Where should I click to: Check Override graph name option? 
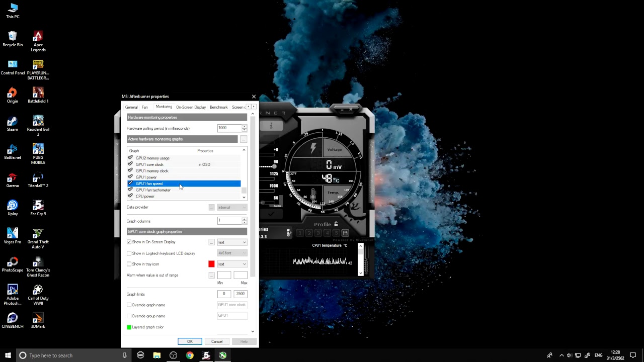129,305
